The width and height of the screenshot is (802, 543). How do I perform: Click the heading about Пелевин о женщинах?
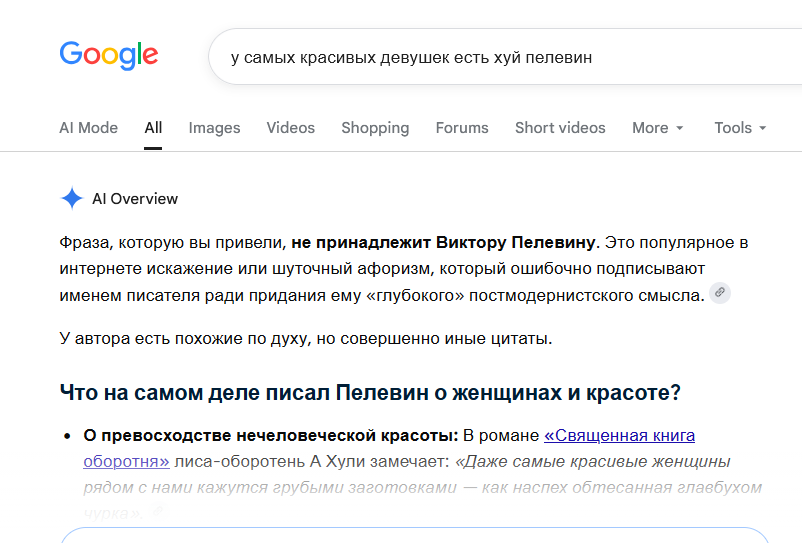coord(370,393)
